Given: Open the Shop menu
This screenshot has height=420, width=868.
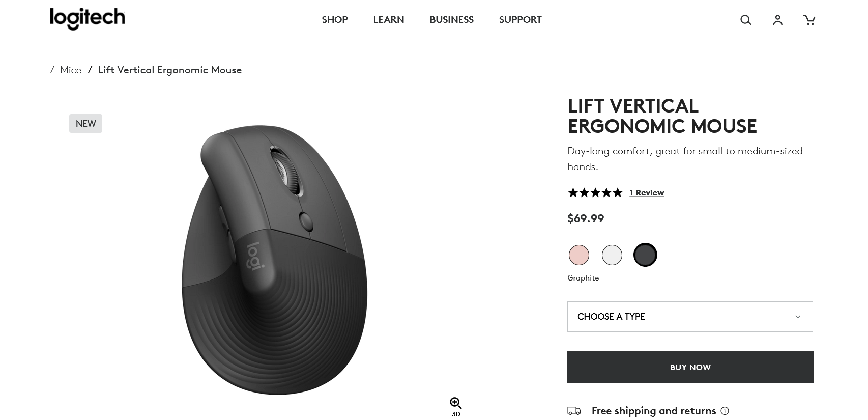Looking at the screenshot, I should pyautogui.click(x=335, y=20).
